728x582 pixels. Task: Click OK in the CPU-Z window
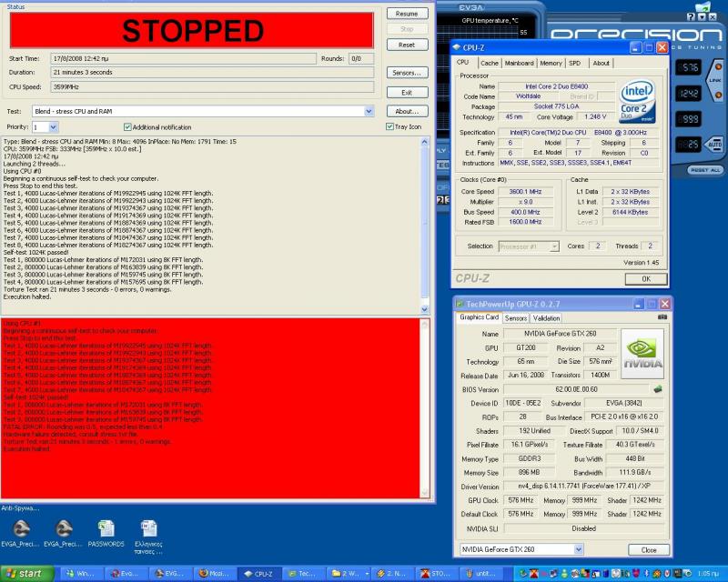646,279
